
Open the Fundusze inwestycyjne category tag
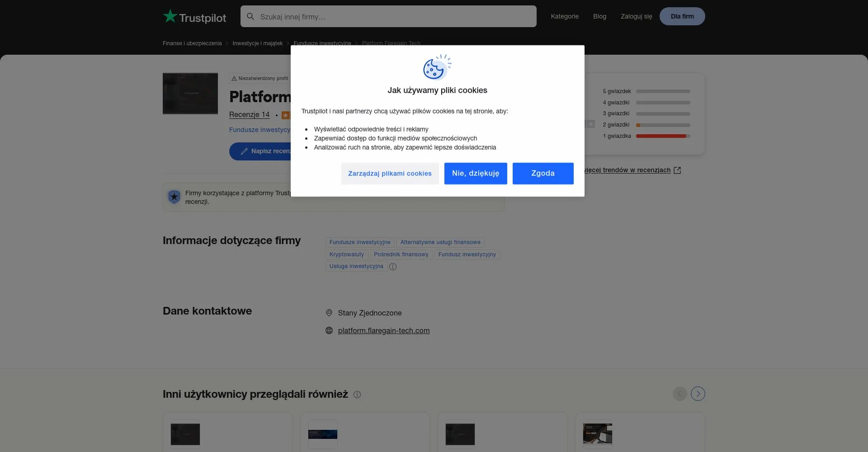360,242
